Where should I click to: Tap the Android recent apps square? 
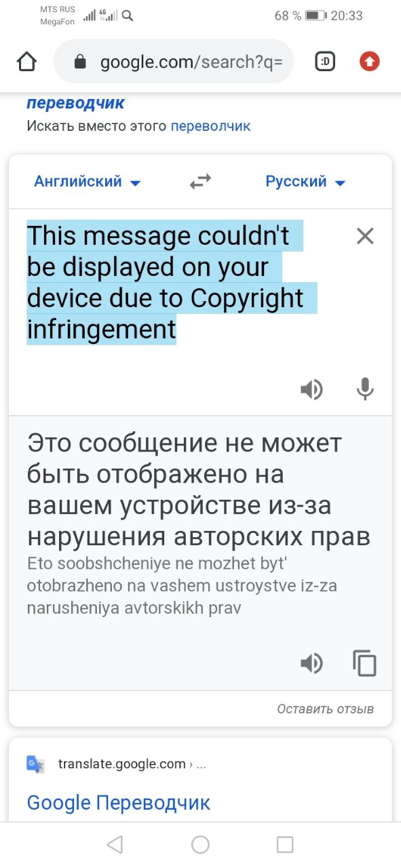285,844
